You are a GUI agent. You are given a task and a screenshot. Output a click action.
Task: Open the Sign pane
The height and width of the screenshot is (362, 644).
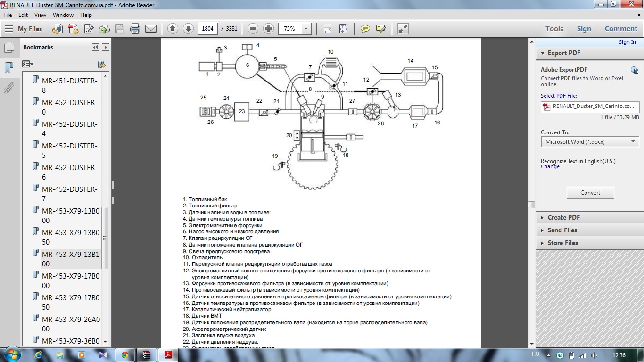pyautogui.click(x=584, y=29)
